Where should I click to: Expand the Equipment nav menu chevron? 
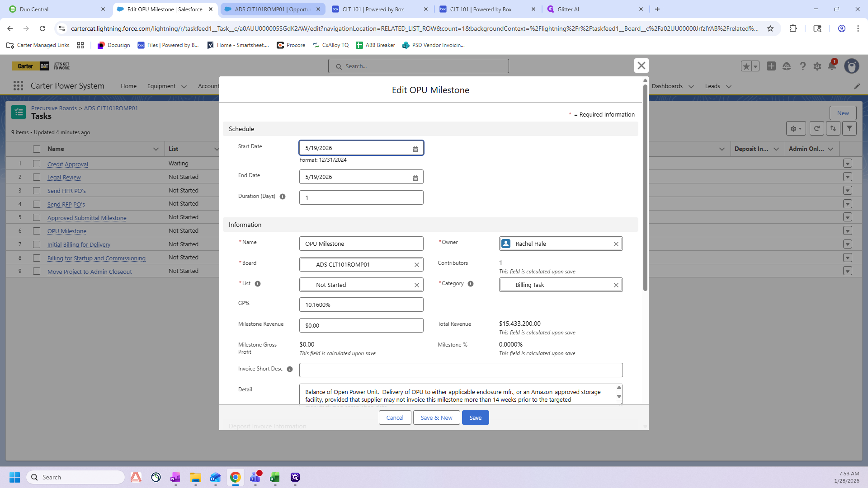(184, 86)
